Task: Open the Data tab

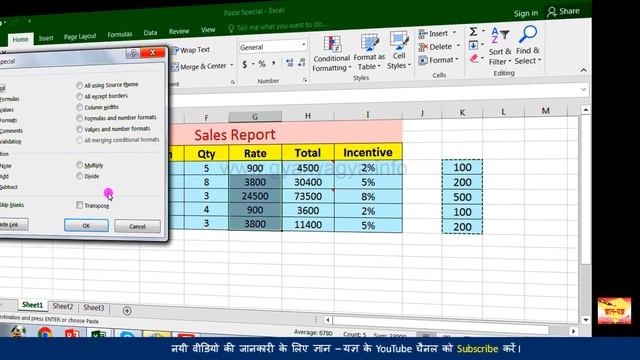Action: pos(150,33)
